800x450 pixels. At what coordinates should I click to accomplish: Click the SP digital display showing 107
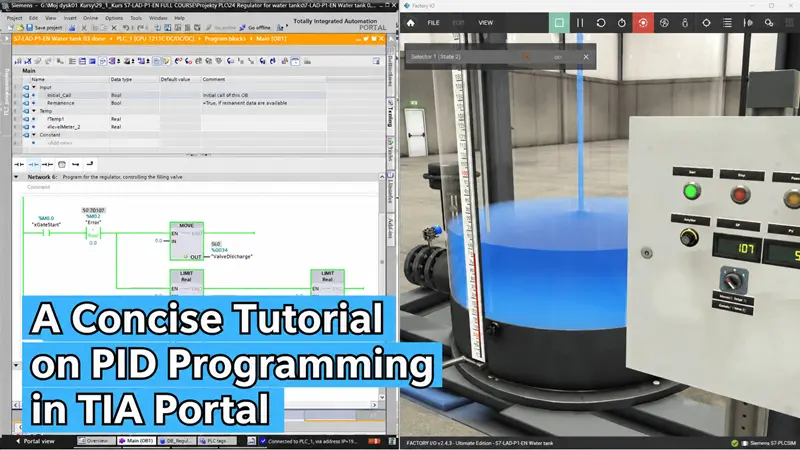point(737,249)
